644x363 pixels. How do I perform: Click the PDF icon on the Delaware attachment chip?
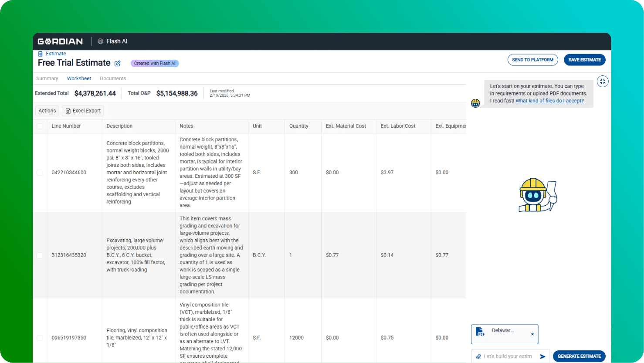(480, 332)
